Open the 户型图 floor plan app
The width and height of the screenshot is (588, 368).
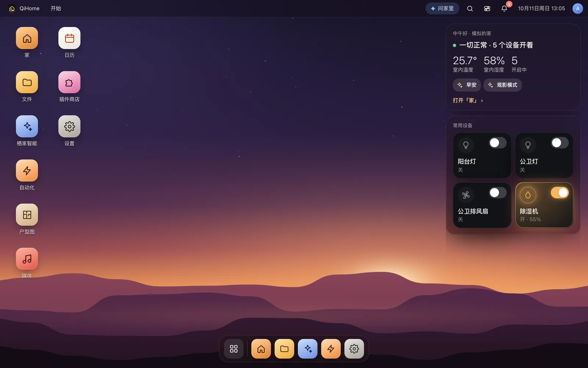[27, 215]
